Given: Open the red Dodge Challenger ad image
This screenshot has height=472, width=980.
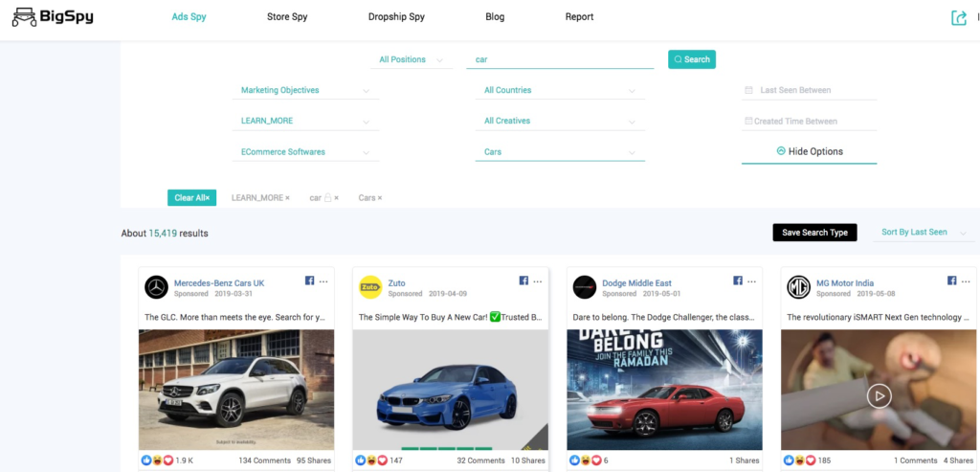Looking at the screenshot, I should tap(664, 390).
